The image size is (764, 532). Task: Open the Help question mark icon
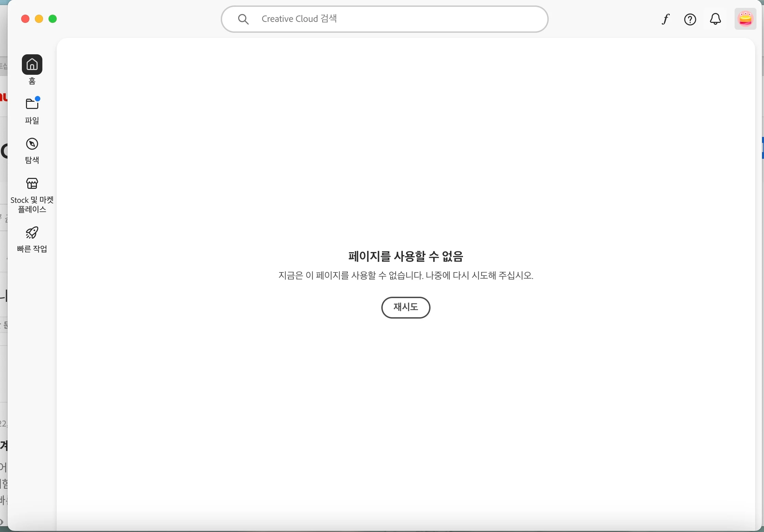[690, 19]
